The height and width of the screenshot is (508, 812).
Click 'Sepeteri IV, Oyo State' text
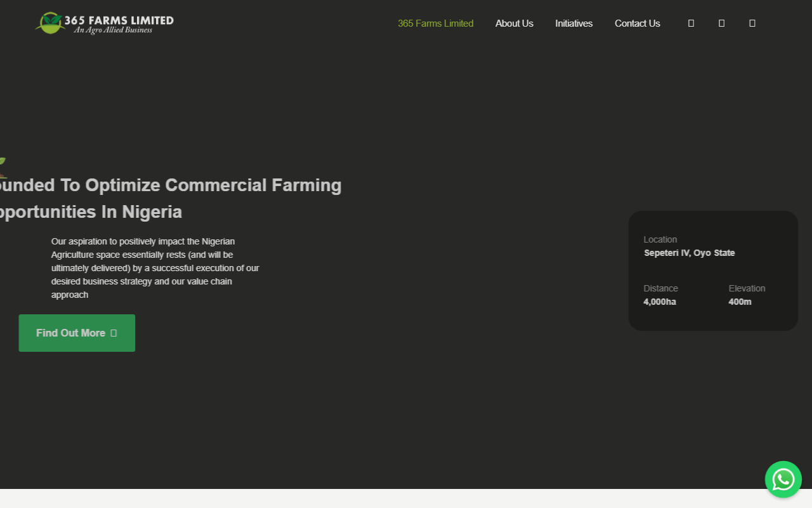click(690, 253)
